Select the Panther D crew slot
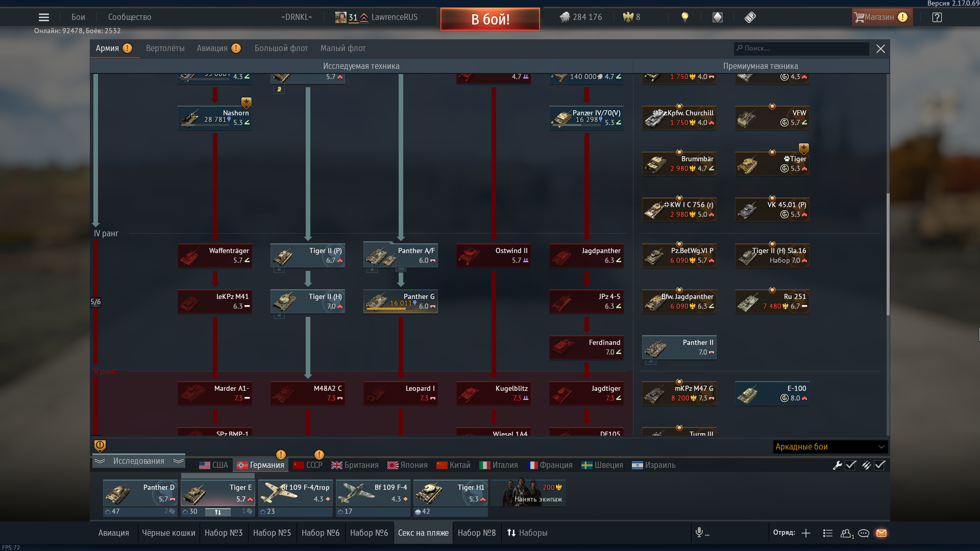The image size is (980, 551). click(x=140, y=493)
